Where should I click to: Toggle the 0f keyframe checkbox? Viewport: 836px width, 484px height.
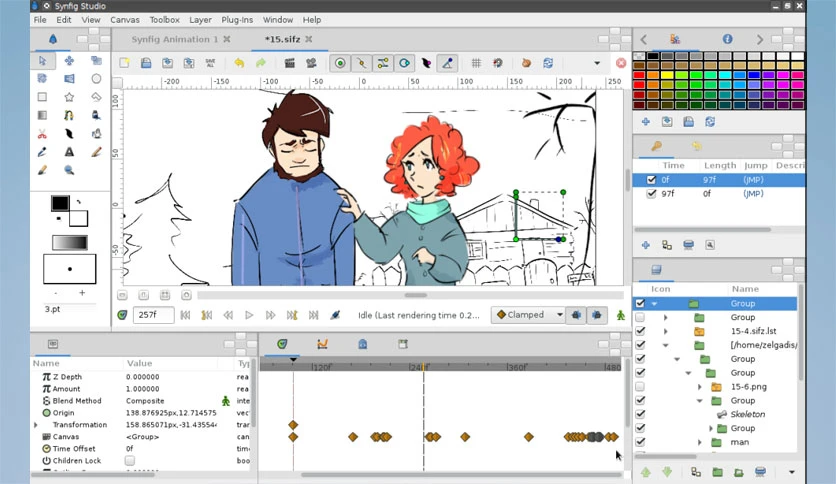(x=651, y=180)
